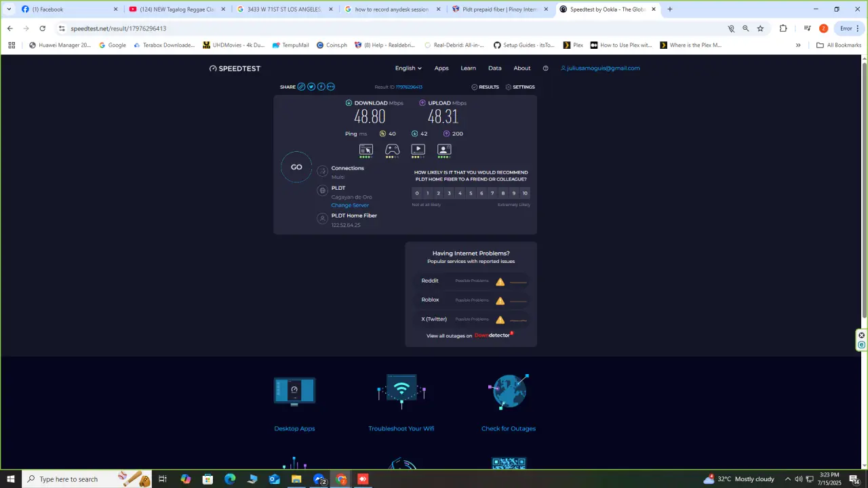Click the PLDT server globe icon

coord(323,191)
